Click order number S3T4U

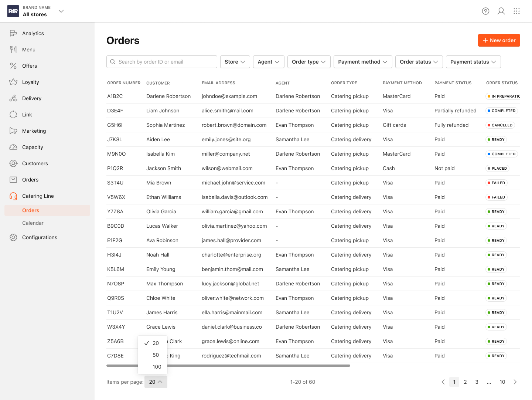point(115,183)
